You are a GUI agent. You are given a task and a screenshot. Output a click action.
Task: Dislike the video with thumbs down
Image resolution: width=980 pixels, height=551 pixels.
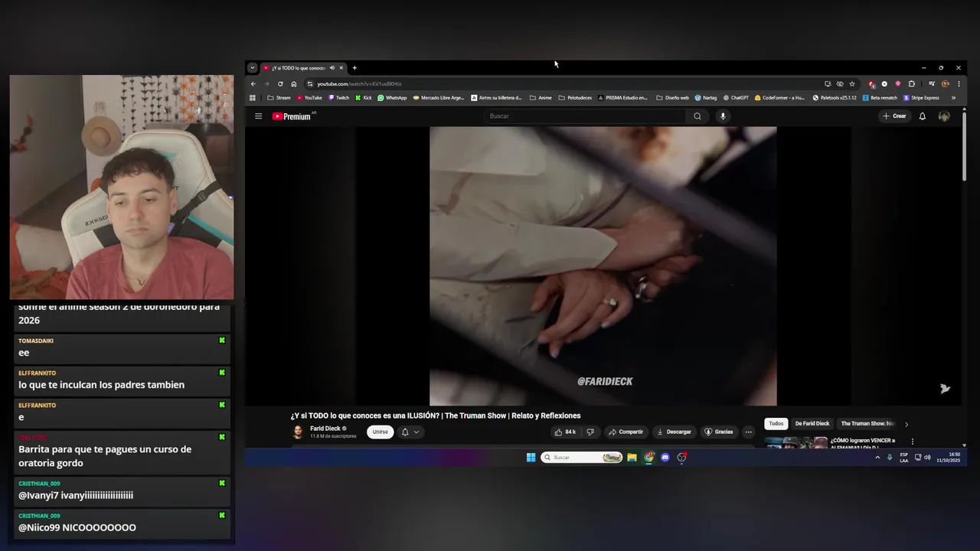590,432
